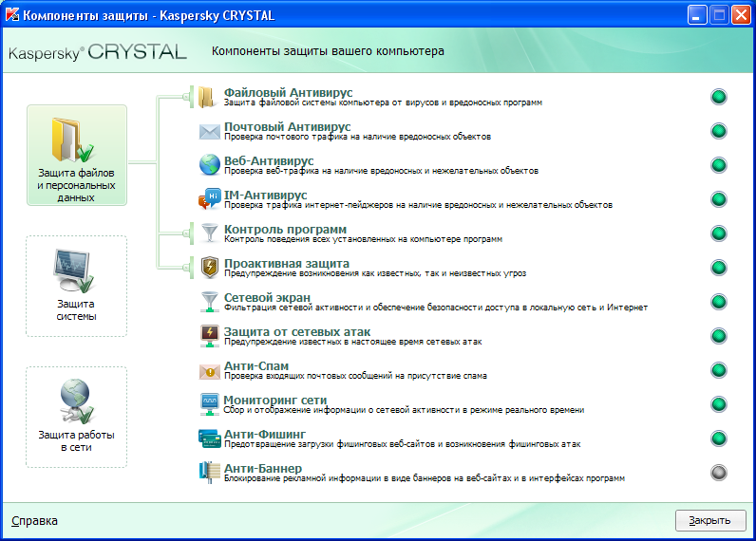This screenshot has height=541, width=756.
Task: Toggle Мониторинг сети status indicator
Action: [718, 404]
